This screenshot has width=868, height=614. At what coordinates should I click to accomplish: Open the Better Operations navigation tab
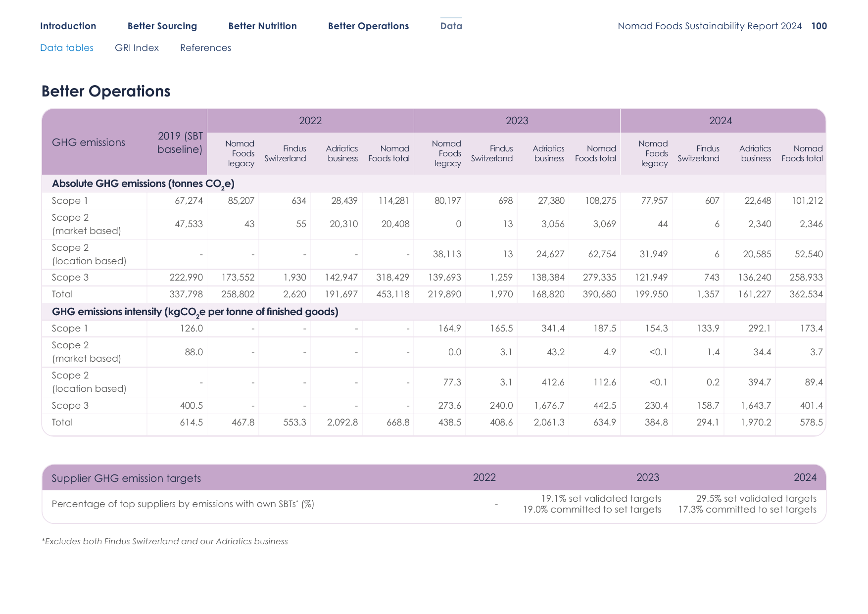[x=369, y=26]
